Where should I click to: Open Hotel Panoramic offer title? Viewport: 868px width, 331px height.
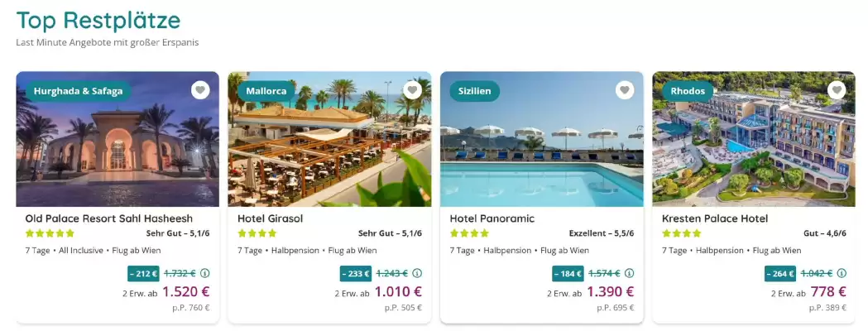pyautogui.click(x=492, y=218)
